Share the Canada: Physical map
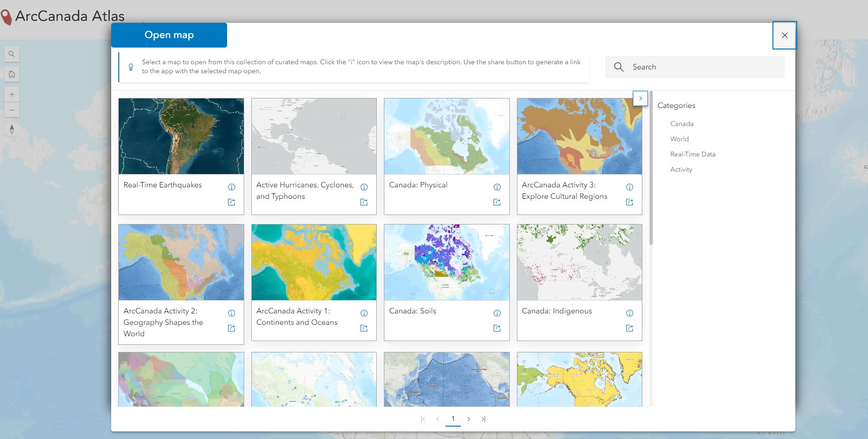This screenshot has height=439, width=868. pos(497,202)
